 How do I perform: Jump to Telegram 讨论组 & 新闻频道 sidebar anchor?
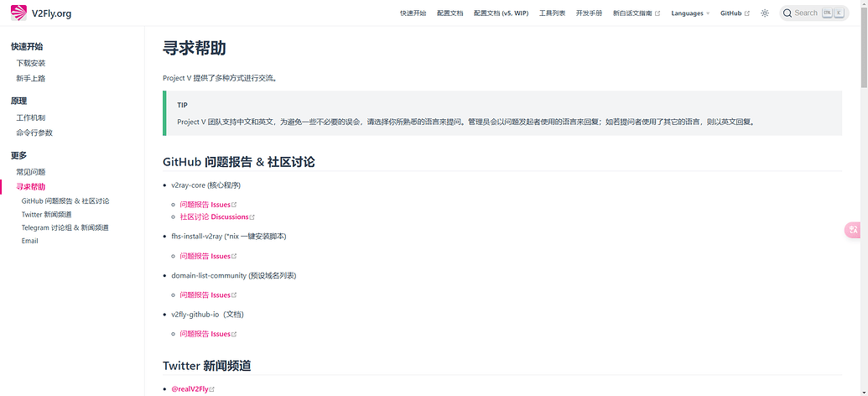(65, 227)
